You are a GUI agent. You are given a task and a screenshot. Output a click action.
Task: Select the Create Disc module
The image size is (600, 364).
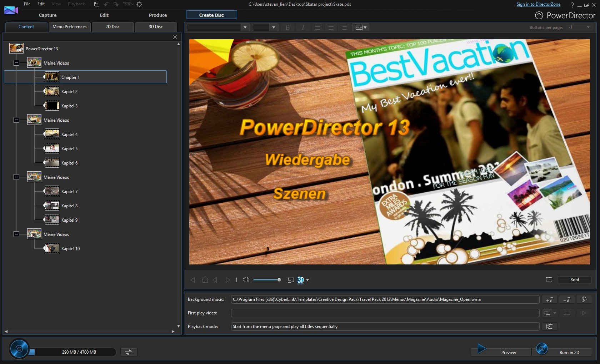tap(211, 15)
